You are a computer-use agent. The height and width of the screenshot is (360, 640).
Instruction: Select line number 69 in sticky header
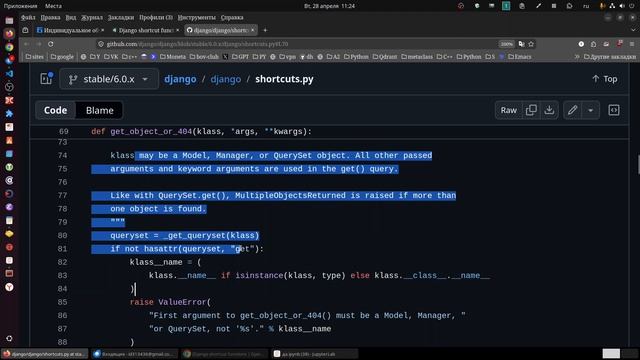click(x=64, y=131)
